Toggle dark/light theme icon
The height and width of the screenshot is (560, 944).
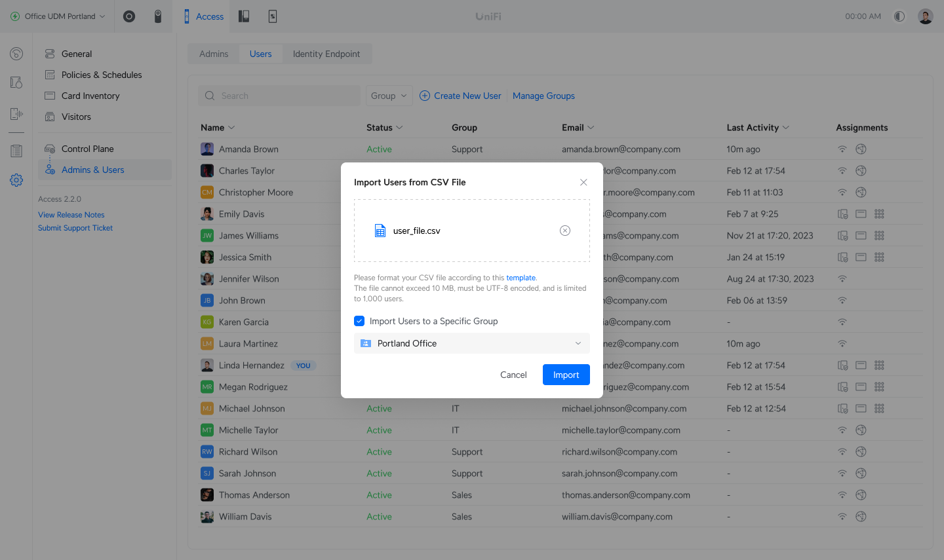899,16
